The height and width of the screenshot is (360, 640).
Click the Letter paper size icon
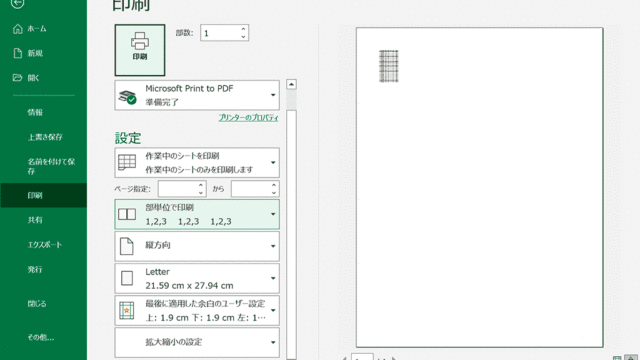pyautogui.click(x=127, y=278)
